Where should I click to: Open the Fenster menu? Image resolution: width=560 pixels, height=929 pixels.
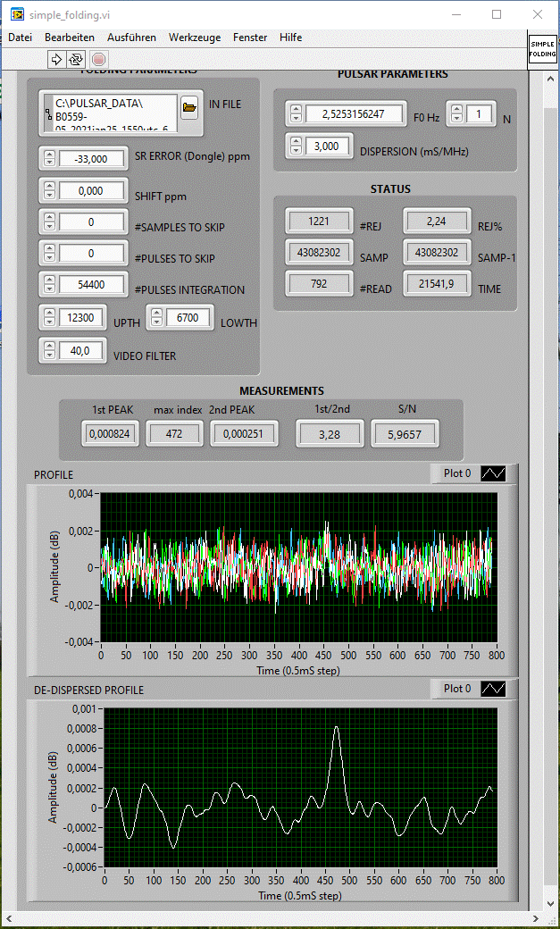click(250, 38)
